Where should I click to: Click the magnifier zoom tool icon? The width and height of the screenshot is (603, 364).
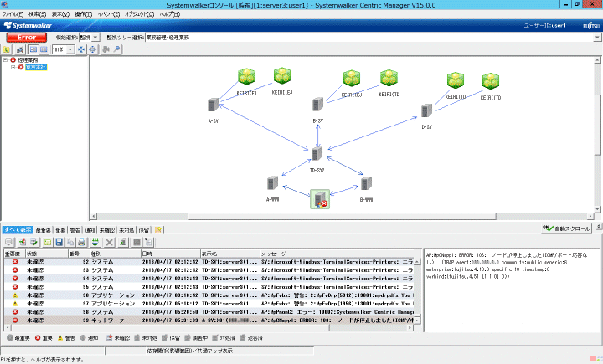[x=116, y=49]
